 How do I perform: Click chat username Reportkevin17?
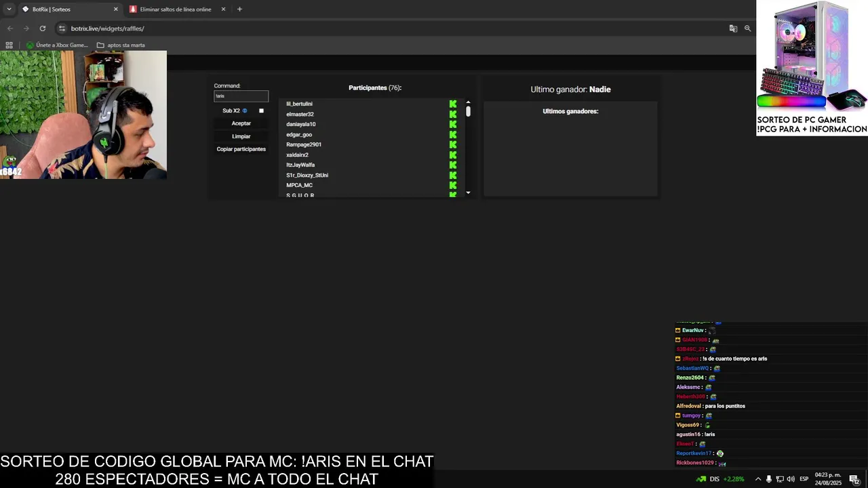(x=694, y=453)
